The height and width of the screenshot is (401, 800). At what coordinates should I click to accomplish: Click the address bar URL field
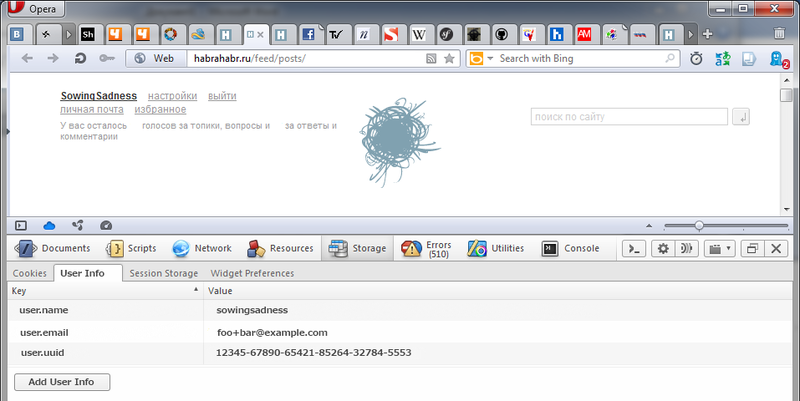(x=306, y=59)
